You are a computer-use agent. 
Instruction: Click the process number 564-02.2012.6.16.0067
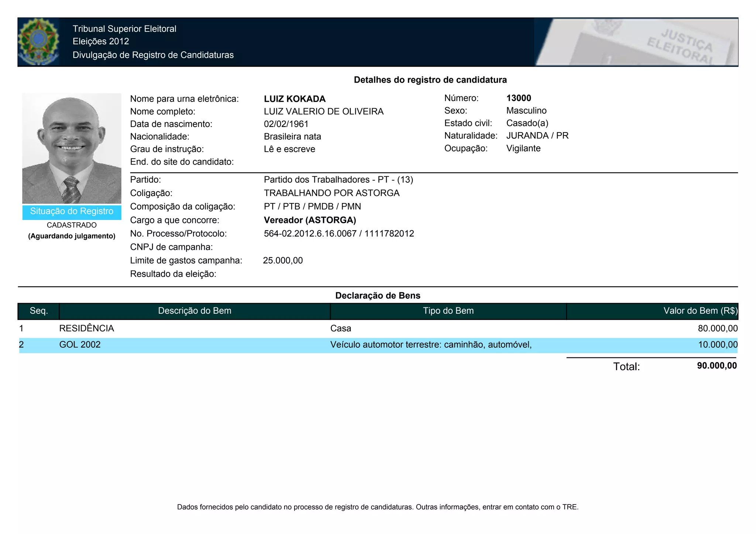coord(310,234)
